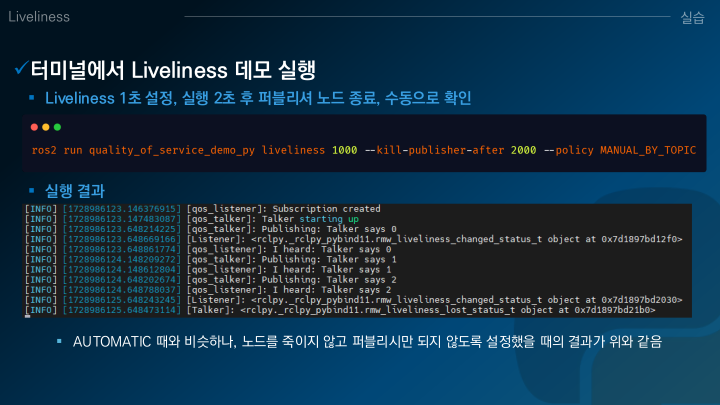Click 'MANUAL_BY_TOPIC' policy value
The height and width of the screenshot is (405, 720).
point(648,150)
